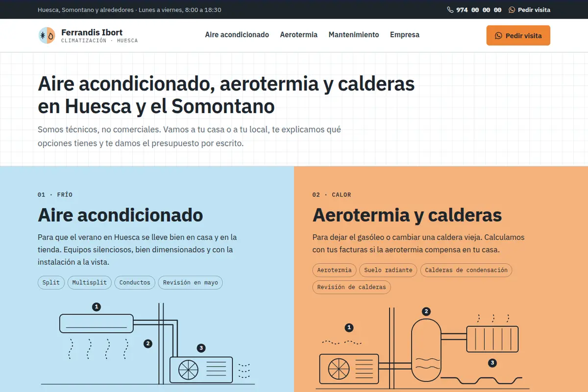
Task: Call the number 974 00 00 00
Action: click(x=474, y=10)
